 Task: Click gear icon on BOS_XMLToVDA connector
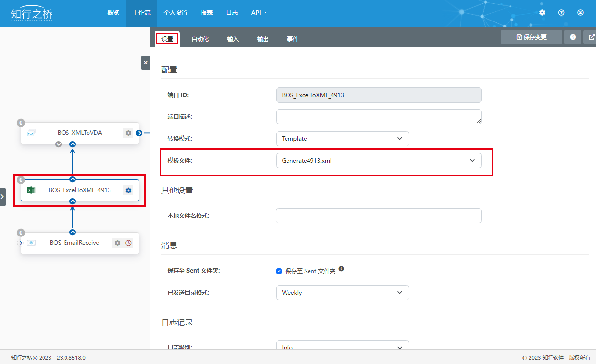[128, 133]
